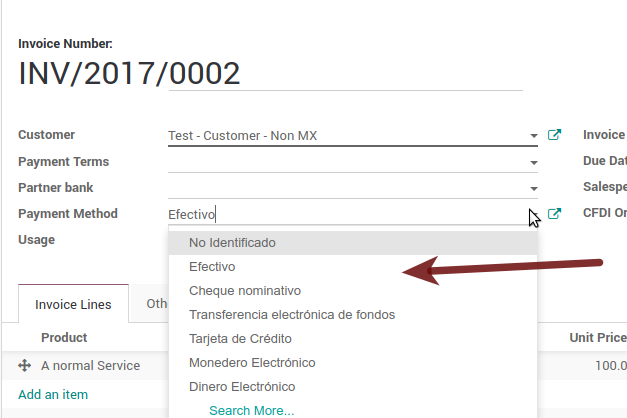Screen dimensions: 627x418
Task: Click Add an item link
Action: [53, 394]
